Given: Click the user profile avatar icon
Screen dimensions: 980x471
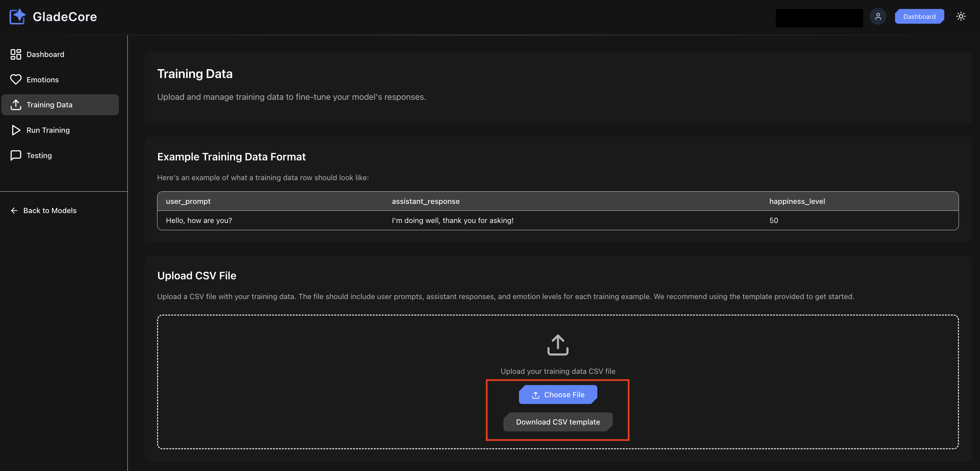Looking at the screenshot, I should click(x=878, y=16).
